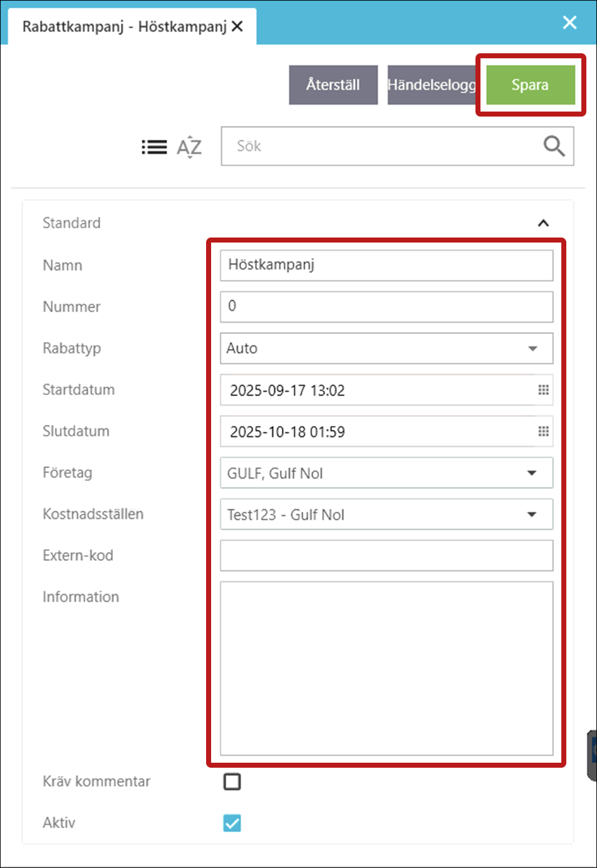Sort fields alphabetically with AZ icon

(189, 147)
